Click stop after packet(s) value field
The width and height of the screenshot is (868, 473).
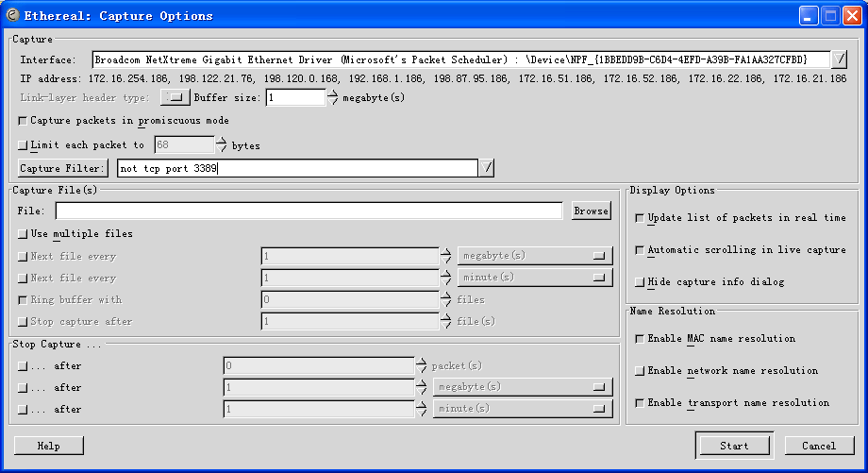[319, 365]
